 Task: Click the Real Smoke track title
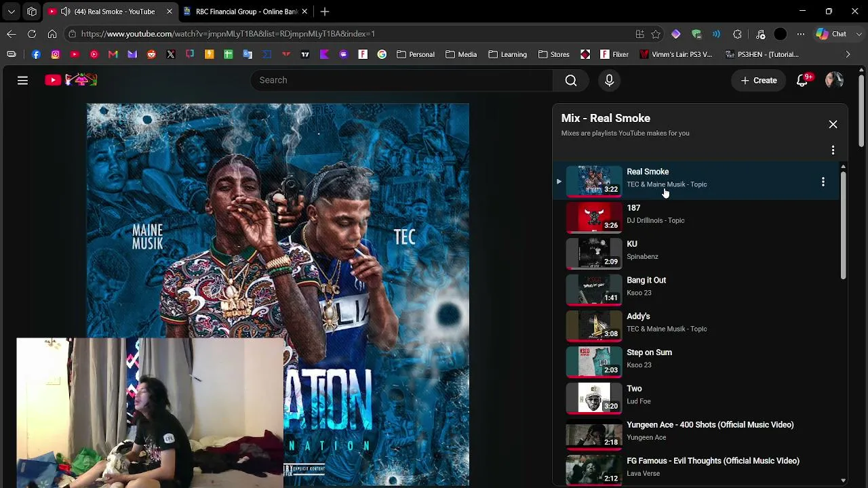click(x=648, y=171)
